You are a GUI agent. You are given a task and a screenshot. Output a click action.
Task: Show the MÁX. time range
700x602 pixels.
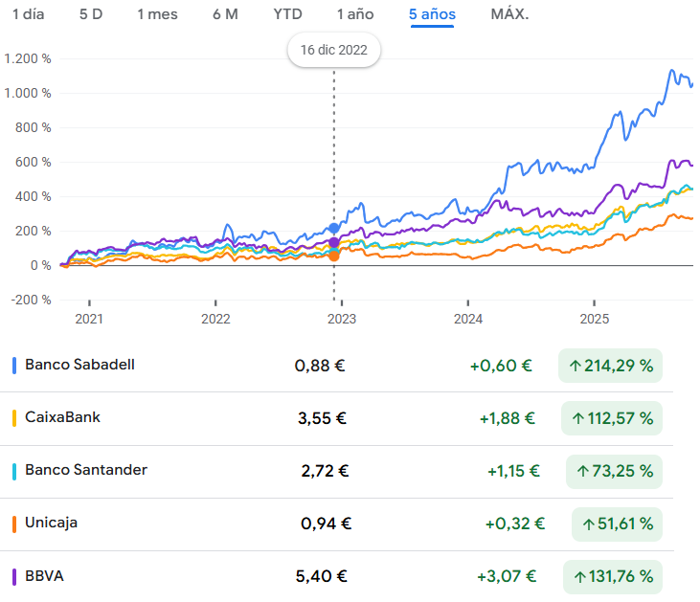point(509,14)
